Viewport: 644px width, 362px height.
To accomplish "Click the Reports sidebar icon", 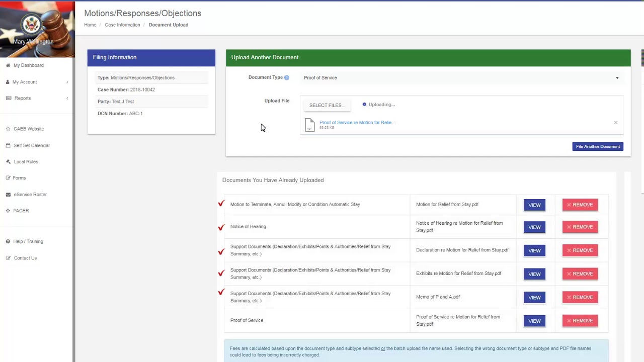I will [9, 98].
